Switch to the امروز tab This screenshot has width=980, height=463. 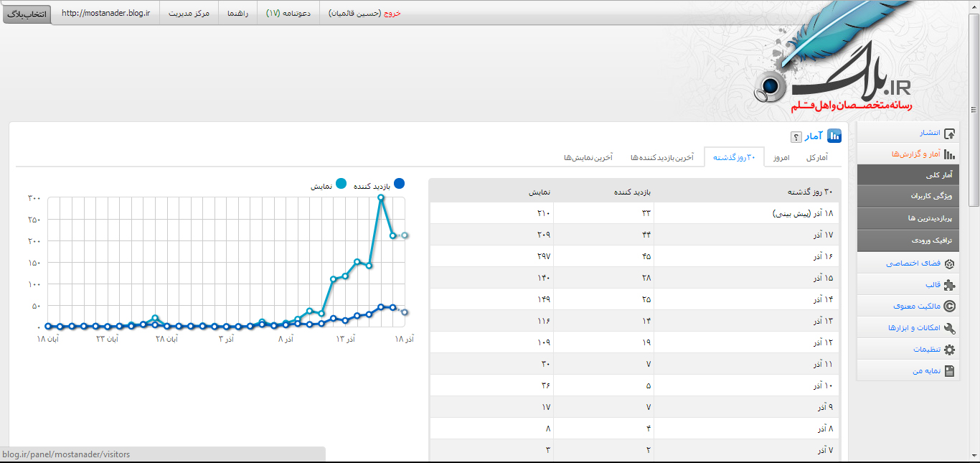[x=781, y=157]
